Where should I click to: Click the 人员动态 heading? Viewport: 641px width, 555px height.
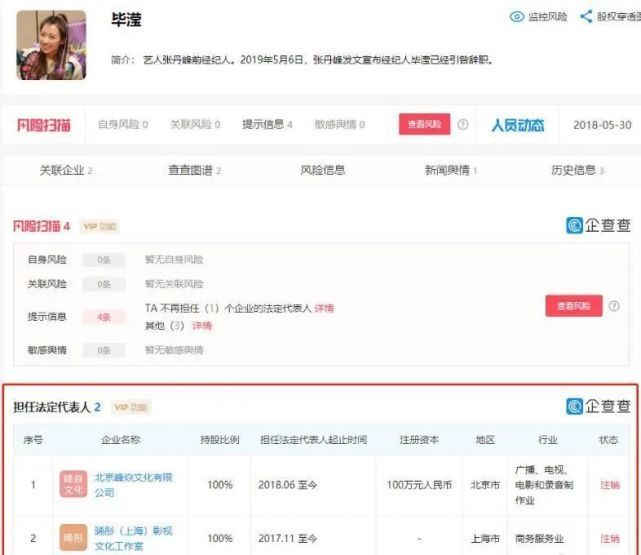pos(518,125)
